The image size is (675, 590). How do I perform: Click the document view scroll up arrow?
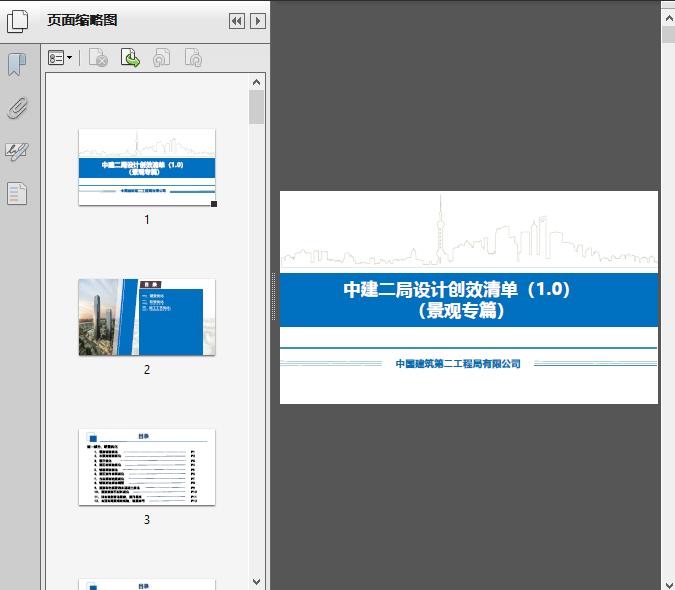point(669,18)
